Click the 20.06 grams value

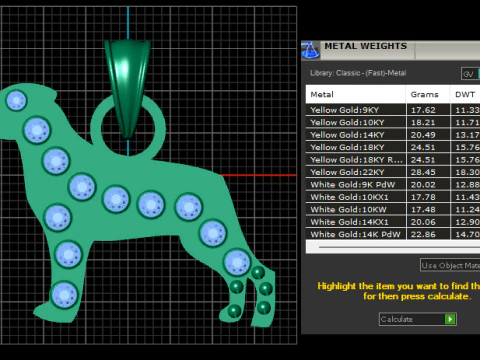pos(423,222)
